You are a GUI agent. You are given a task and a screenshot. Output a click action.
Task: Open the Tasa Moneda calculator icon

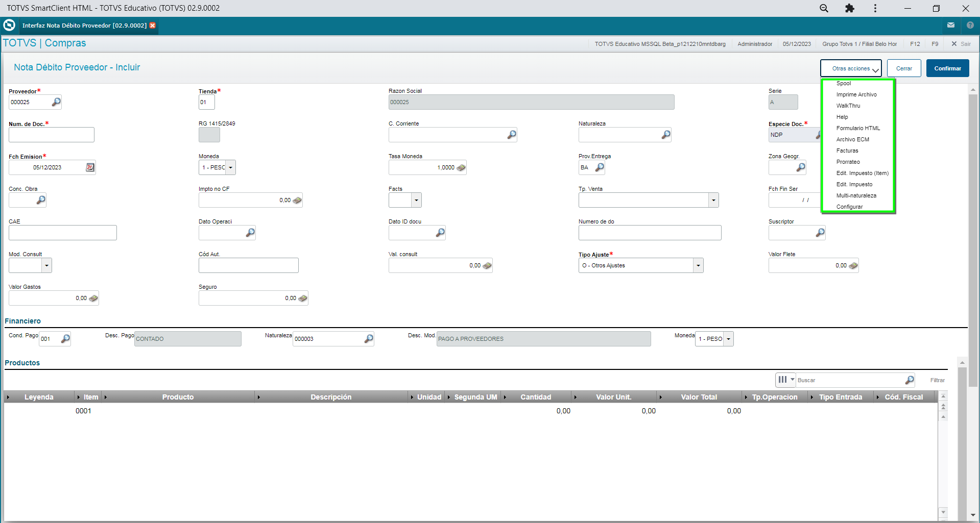(x=461, y=167)
